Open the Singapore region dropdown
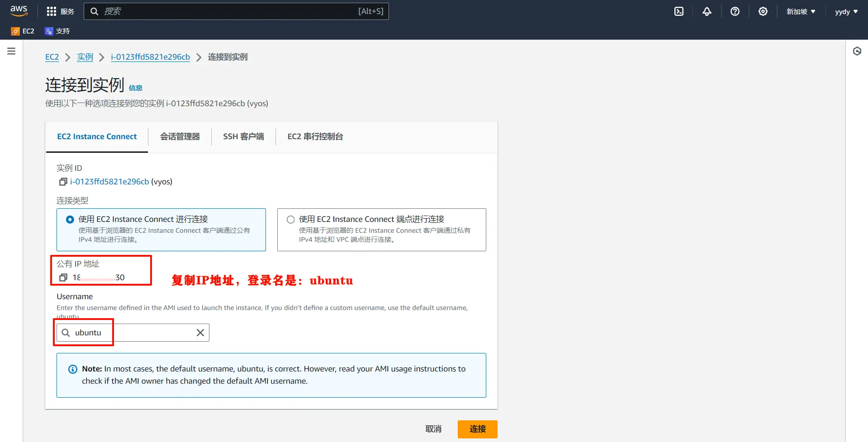 click(801, 11)
